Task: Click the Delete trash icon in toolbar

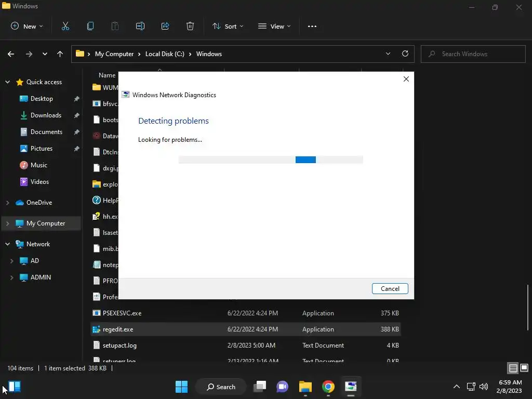Action: click(x=190, y=26)
